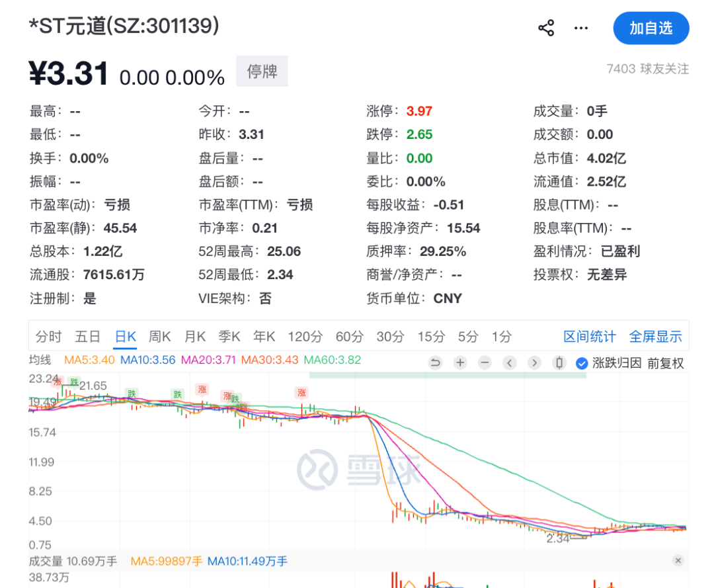The height and width of the screenshot is (588, 714).
Task: Click the 52周最高 value 25.06
Action: pyautogui.click(x=284, y=251)
